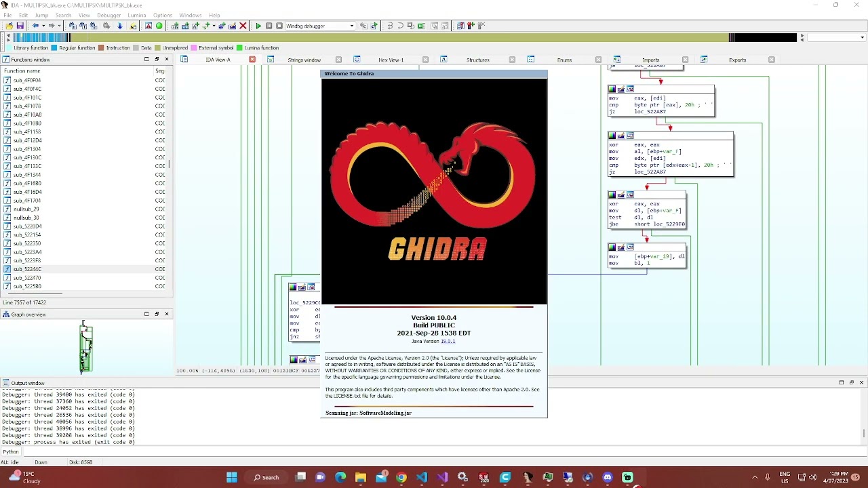The width and height of the screenshot is (868, 488).
Task: Open the Lumina menu
Action: click(x=136, y=15)
